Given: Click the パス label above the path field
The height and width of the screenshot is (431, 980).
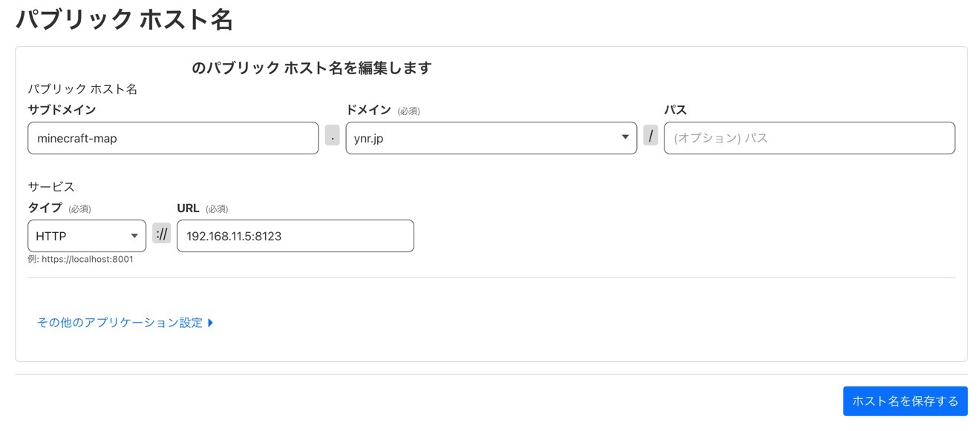Looking at the screenshot, I should (x=675, y=110).
